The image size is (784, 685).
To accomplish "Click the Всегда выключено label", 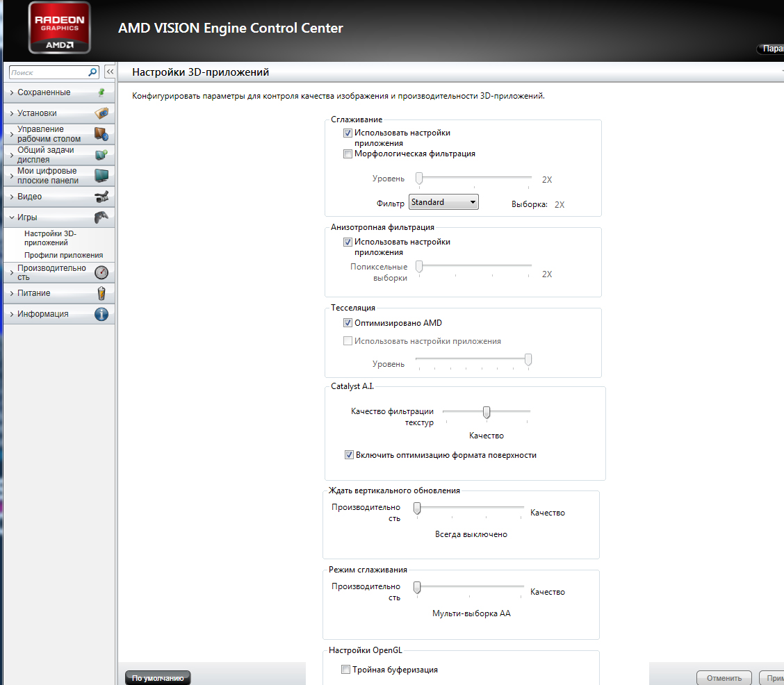I will [x=471, y=534].
